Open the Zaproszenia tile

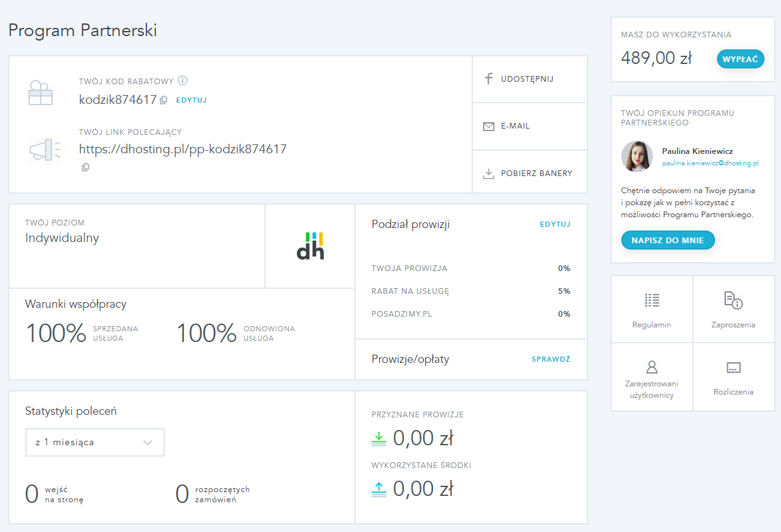733,309
